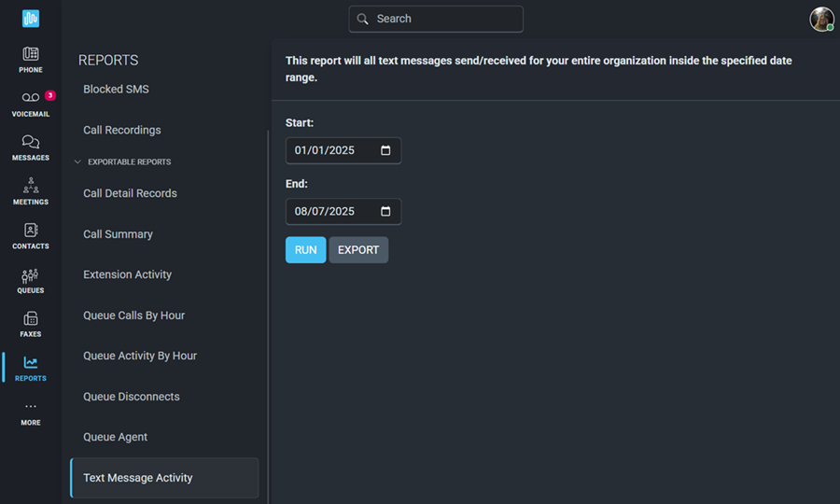
Task: Open the Phone section icon
Action: pos(31,53)
